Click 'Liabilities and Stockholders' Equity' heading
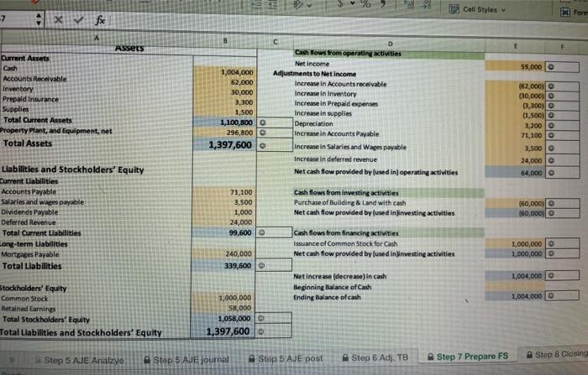The width and height of the screenshot is (588, 375). (x=73, y=169)
